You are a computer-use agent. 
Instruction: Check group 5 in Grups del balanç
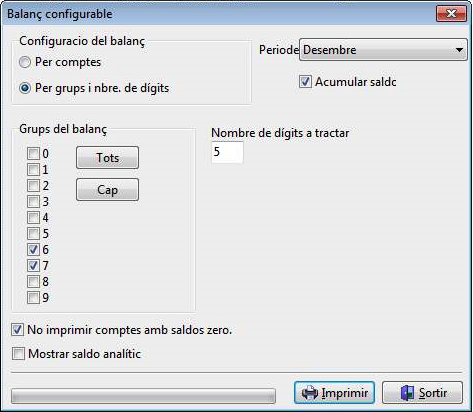click(33, 234)
